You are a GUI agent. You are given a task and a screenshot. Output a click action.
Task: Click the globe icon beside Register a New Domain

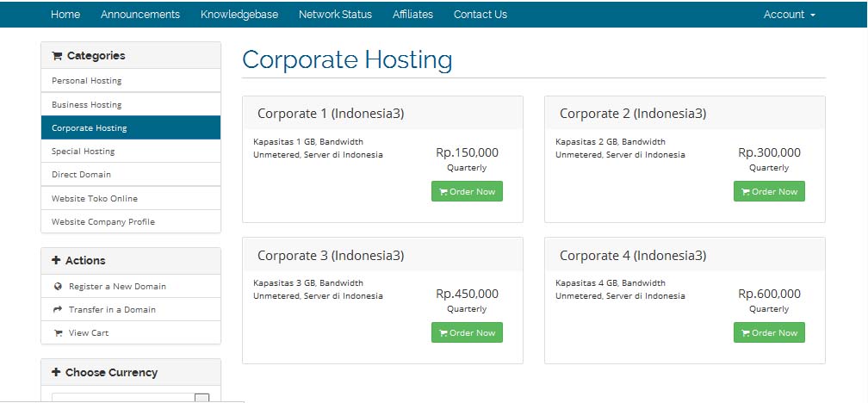(58, 287)
